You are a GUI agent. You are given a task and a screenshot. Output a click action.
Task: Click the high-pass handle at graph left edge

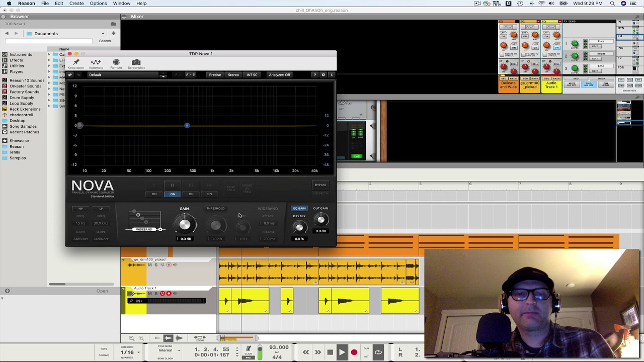[79, 125]
